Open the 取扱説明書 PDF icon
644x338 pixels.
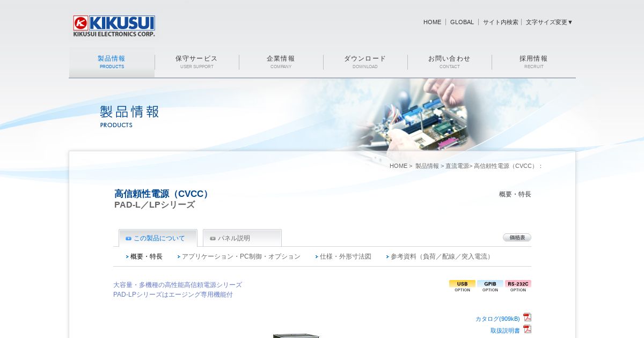coord(528,329)
